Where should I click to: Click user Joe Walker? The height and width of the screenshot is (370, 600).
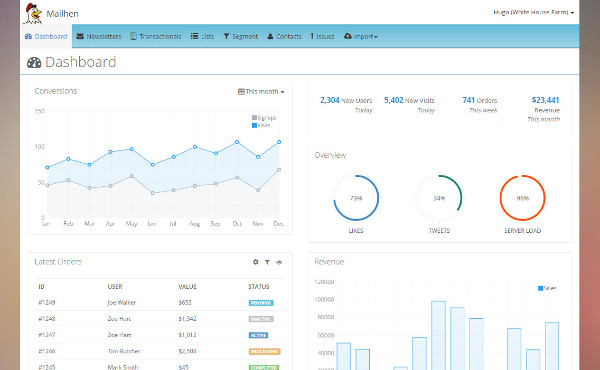click(x=122, y=303)
